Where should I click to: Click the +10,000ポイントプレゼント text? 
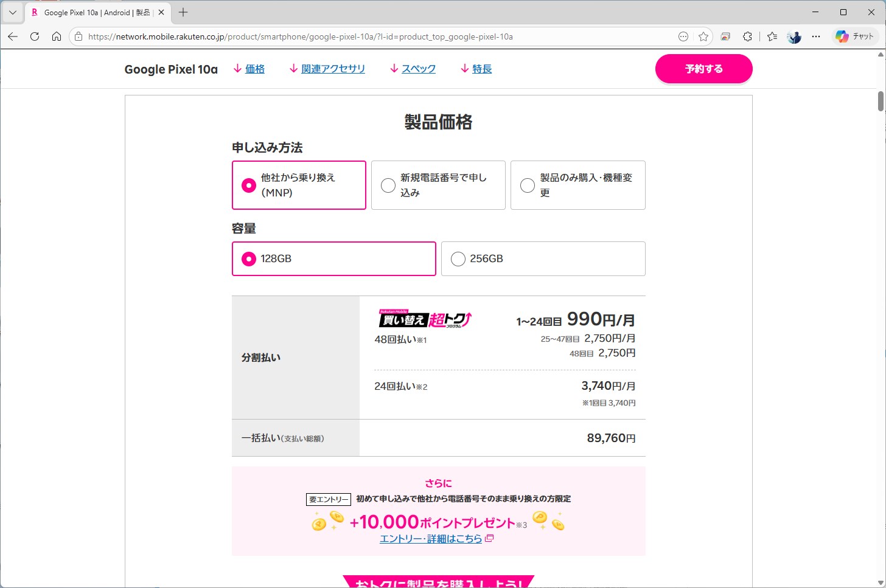[x=433, y=522]
